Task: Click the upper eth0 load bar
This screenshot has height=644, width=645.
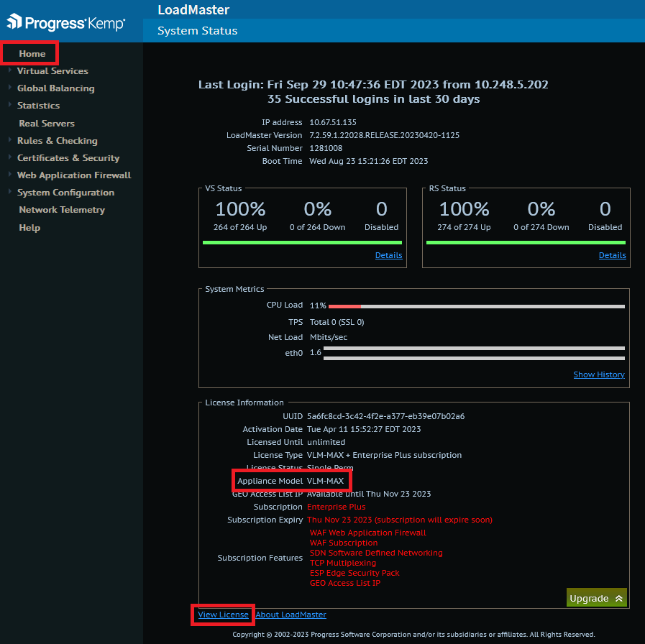Action: (x=475, y=349)
